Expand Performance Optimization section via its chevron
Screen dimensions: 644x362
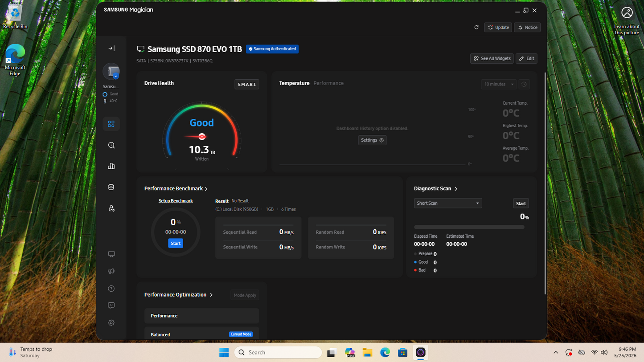coord(211,295)
